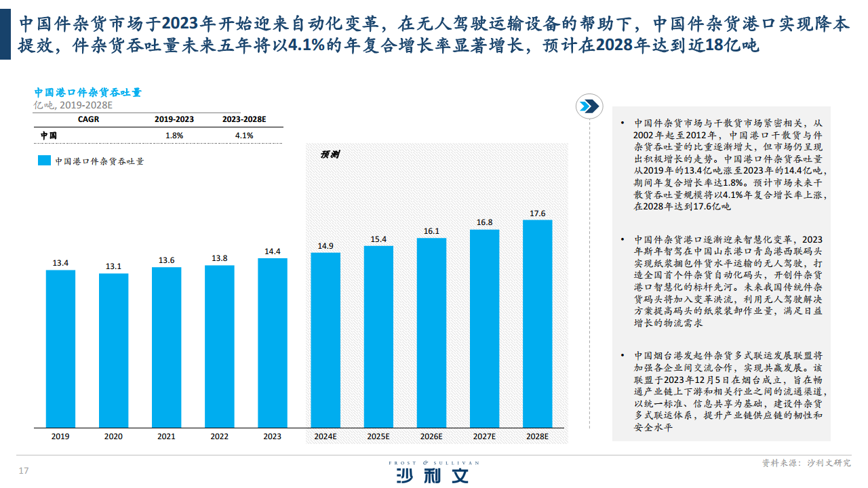Click the 2025E forecast bar
868x488 pixels.
pyautogui.click(x=378, y=338)
